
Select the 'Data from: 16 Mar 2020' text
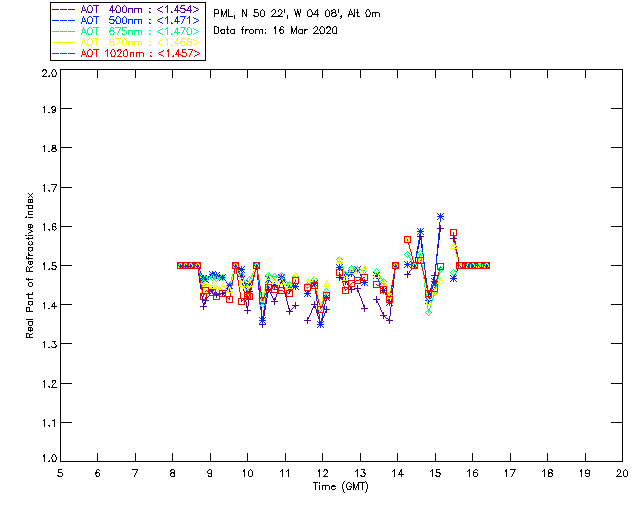[x=276, y=31]
